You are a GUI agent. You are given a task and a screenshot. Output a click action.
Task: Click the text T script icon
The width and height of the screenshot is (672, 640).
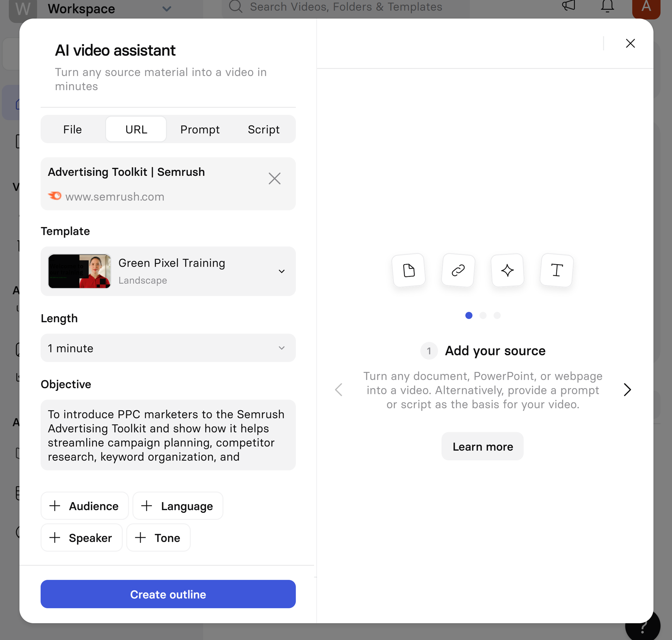click(x=557, y=270)
